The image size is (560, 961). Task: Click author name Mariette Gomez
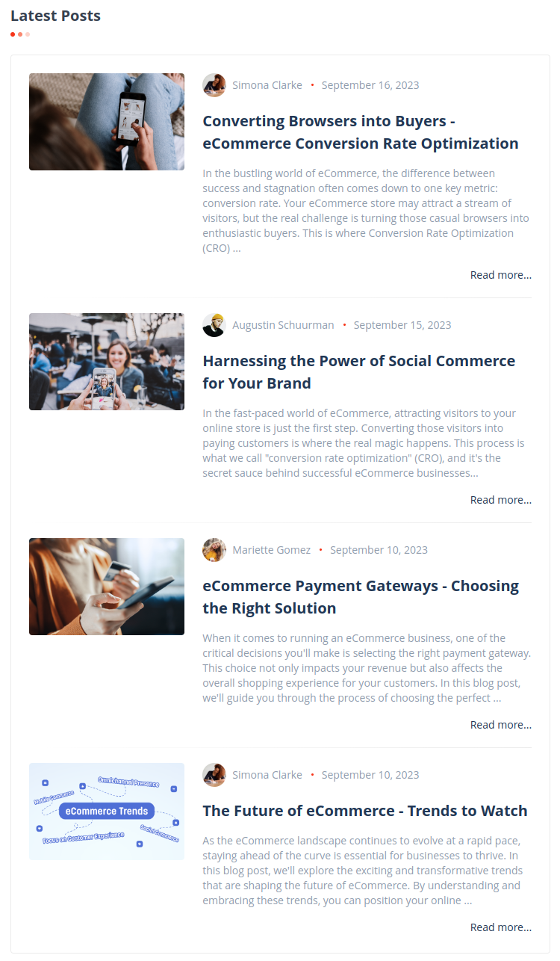pos(271,550)
